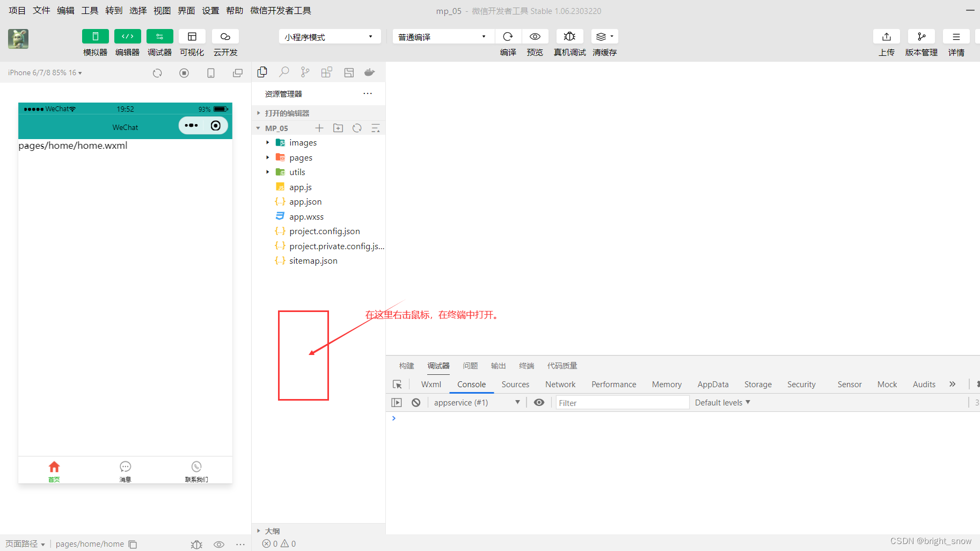Open file search in resource manager
980x551 pixels.
284,71
